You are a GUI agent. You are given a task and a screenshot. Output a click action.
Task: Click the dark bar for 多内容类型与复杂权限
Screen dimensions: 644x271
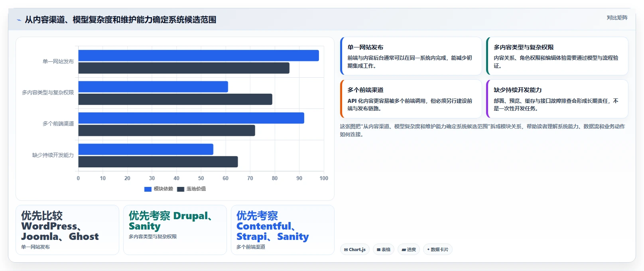[175, 99]
